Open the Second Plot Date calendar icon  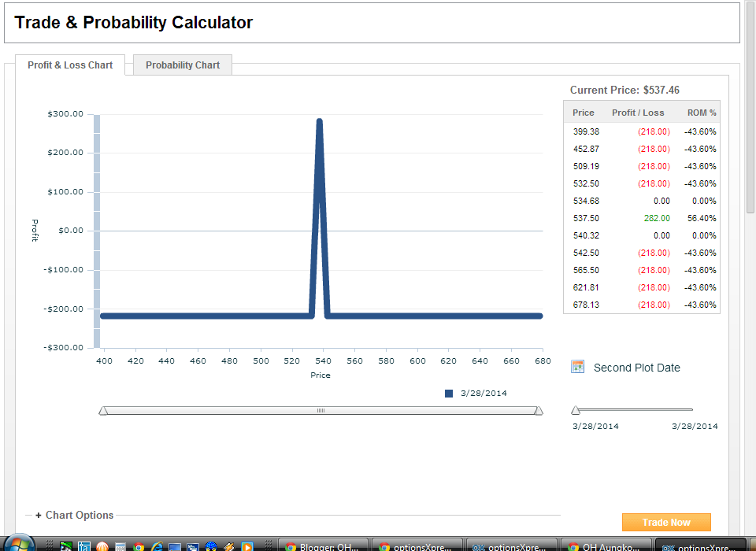tap(579, 366)
